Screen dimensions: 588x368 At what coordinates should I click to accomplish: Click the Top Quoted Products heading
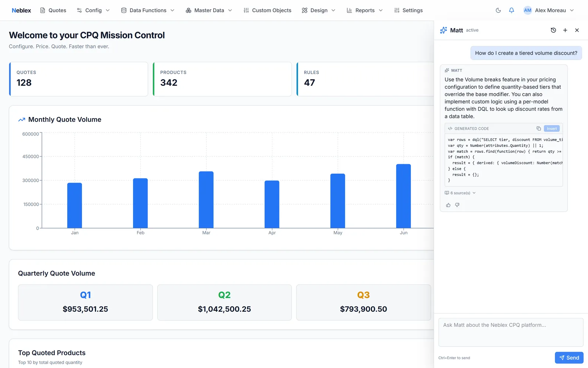52,353
